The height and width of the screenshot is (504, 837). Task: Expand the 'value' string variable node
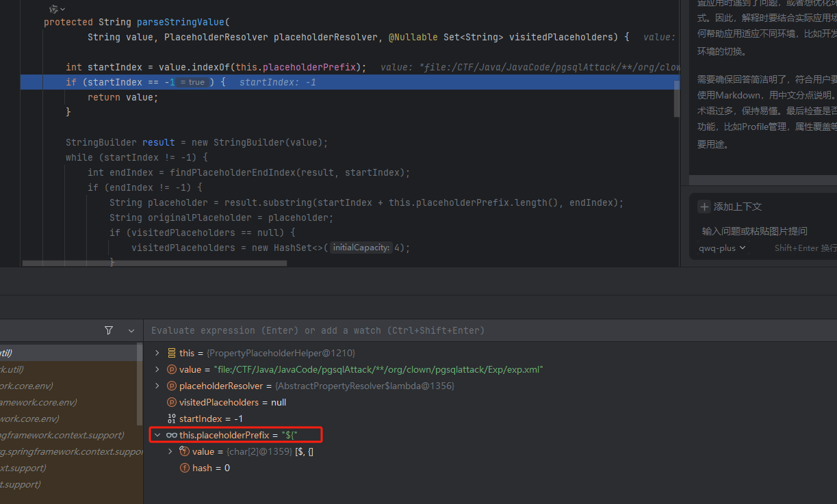[157, 369]
